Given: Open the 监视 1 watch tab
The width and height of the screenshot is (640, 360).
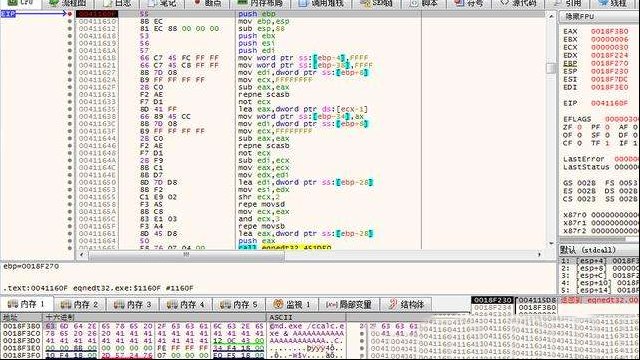Looking at the screenshot, I should 292,304.
